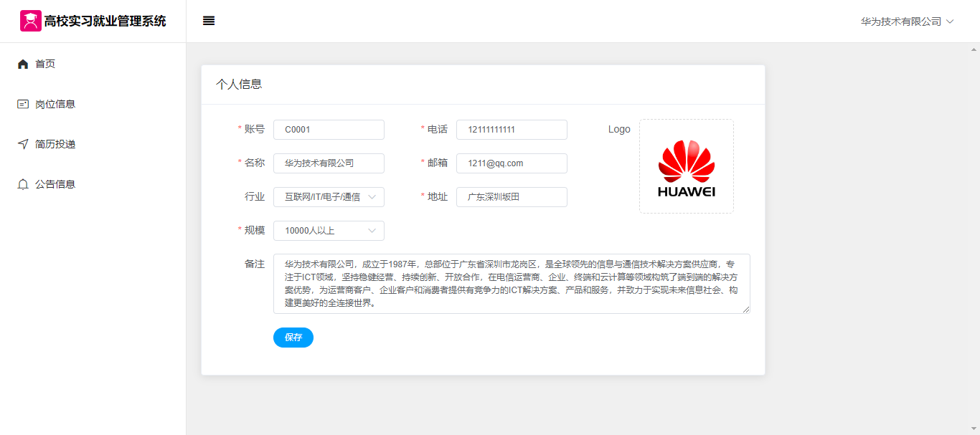Click the Huawei logo upload thumbnail
Viewport: 980px width, 435px height.
(687, 166)
